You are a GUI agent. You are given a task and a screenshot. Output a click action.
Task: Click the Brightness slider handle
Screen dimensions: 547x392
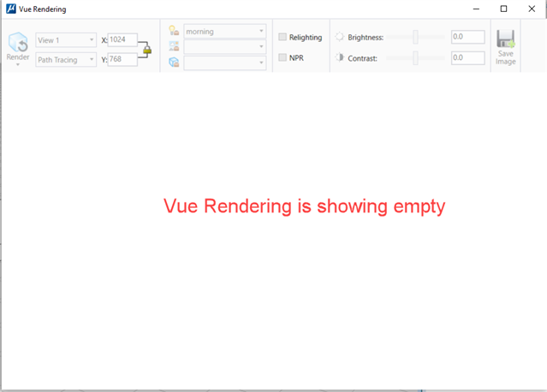[415, 37]
